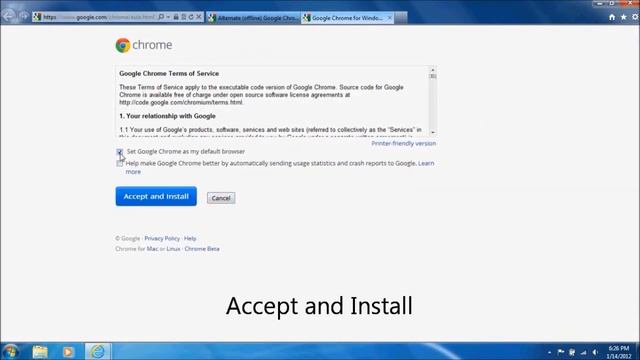Minimize the Internet Explorer window
Viewport: 640px width, 360px height.
(x=599, y=3)
